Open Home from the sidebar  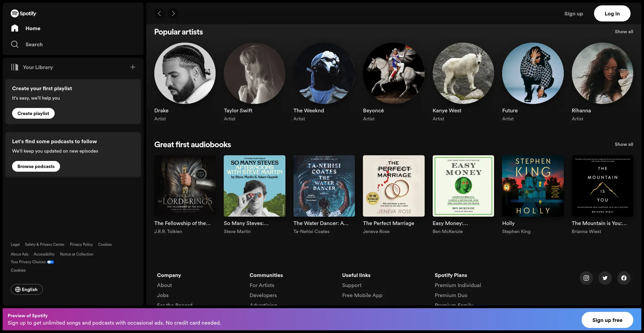[26, 28]
